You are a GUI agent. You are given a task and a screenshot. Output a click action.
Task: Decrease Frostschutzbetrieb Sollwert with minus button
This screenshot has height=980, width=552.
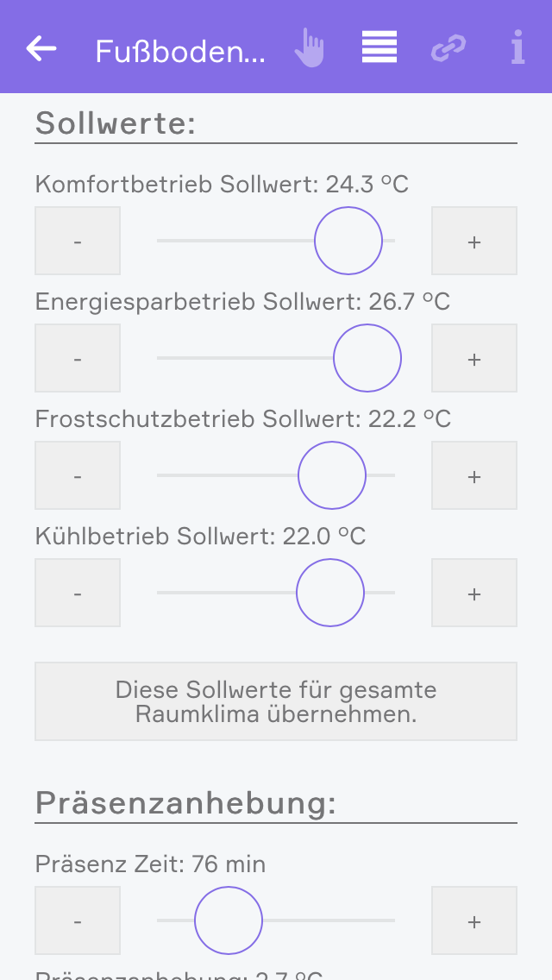click(x=78, y=475)
